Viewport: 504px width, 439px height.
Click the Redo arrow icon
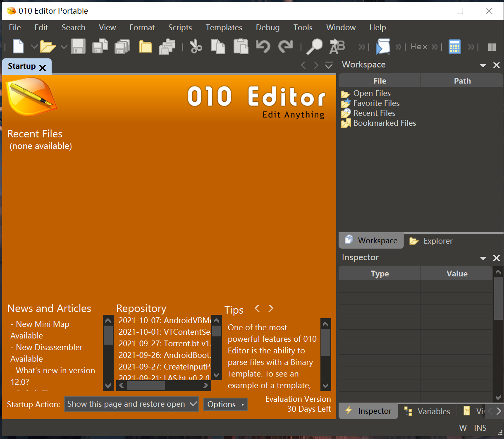coord(285,46)
